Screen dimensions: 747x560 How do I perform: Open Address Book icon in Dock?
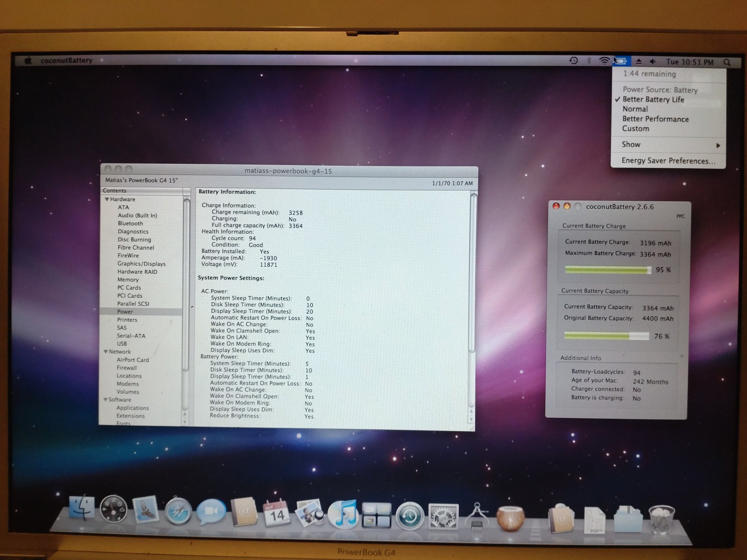point(244,512)
